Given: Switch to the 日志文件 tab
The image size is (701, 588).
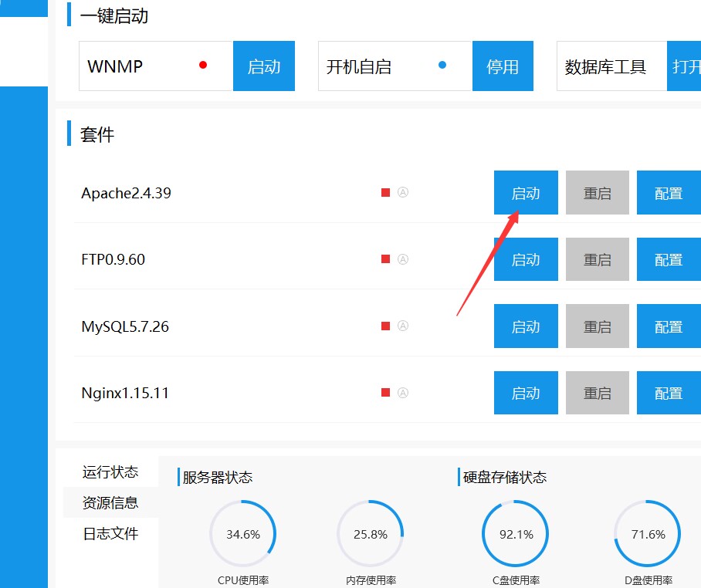Looking at the screenshot, I should (110, 533).
